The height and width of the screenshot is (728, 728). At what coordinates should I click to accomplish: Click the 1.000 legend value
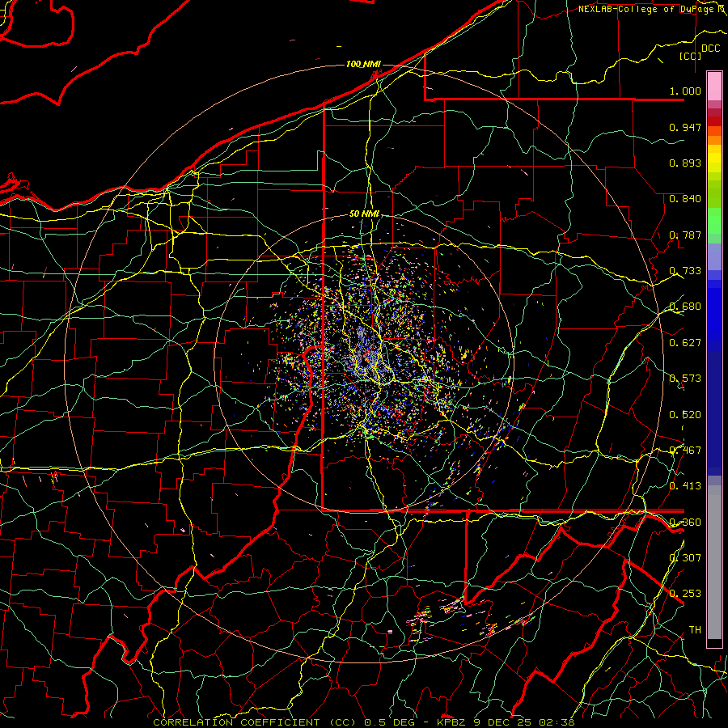pos(685,91)
